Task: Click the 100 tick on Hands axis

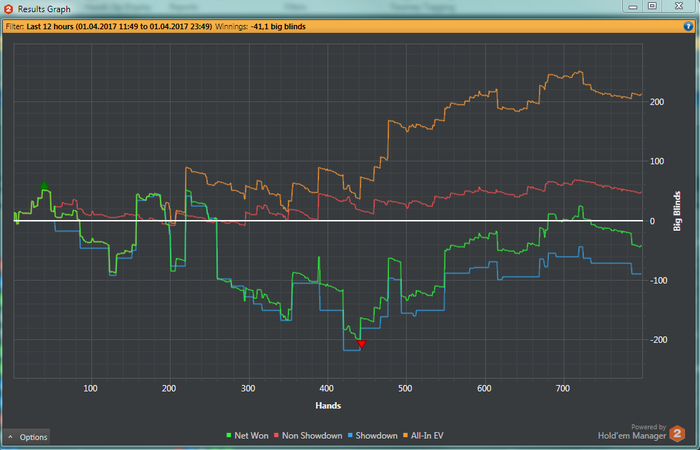Action: pyautogui.click(x=90, y=388)
